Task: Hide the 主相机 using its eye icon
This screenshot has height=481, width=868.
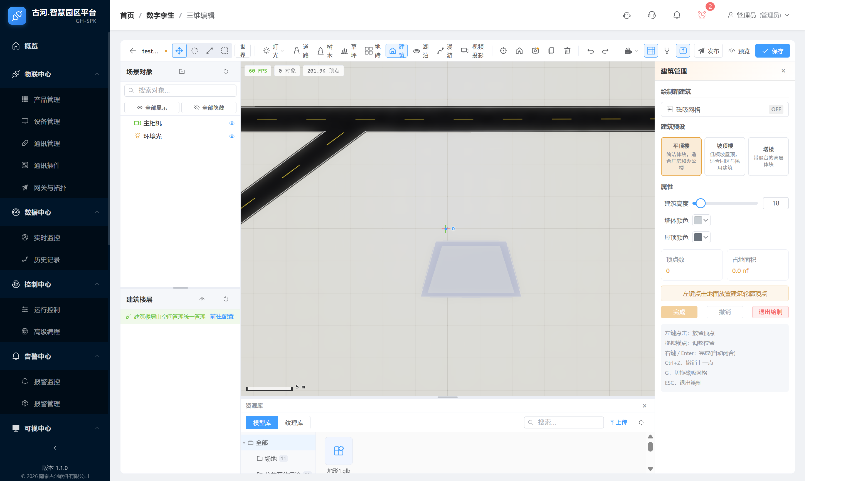Action: pyautogui.click(x=232, y=123)
